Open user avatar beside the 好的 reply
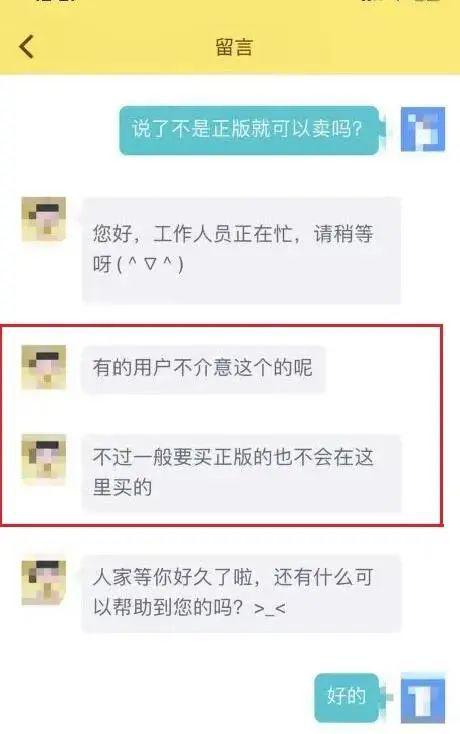 pos(423,697)
